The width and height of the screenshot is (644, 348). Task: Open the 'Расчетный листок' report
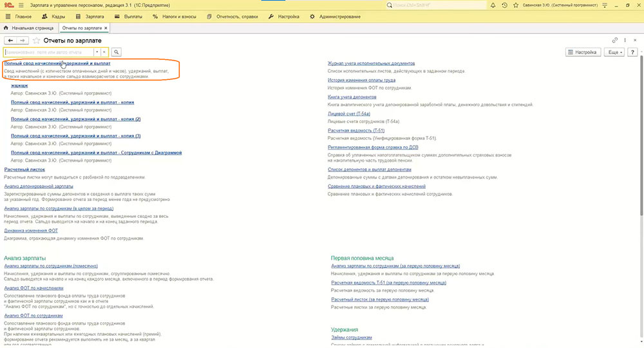pos(24,169)
